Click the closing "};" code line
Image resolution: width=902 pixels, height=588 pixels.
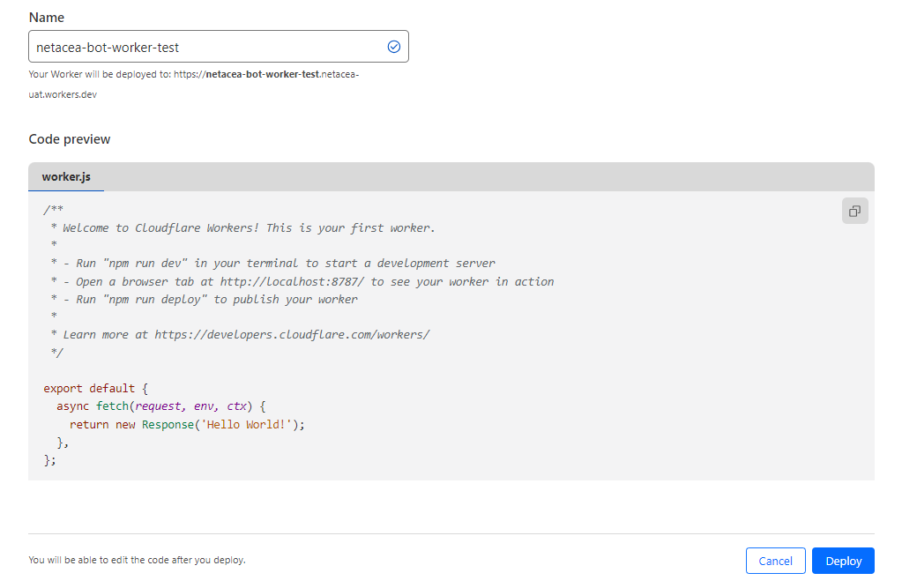49,460
